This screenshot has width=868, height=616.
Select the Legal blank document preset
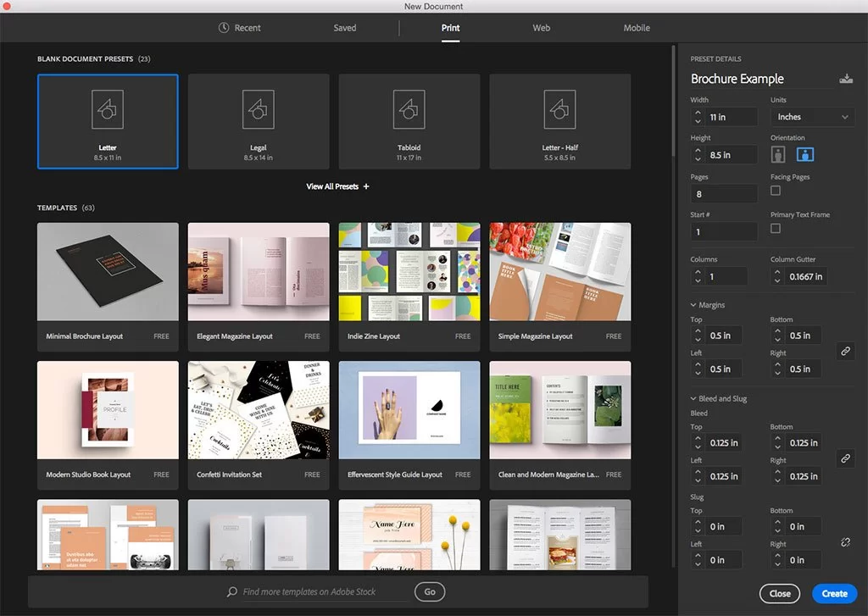(x=259, y=120)
